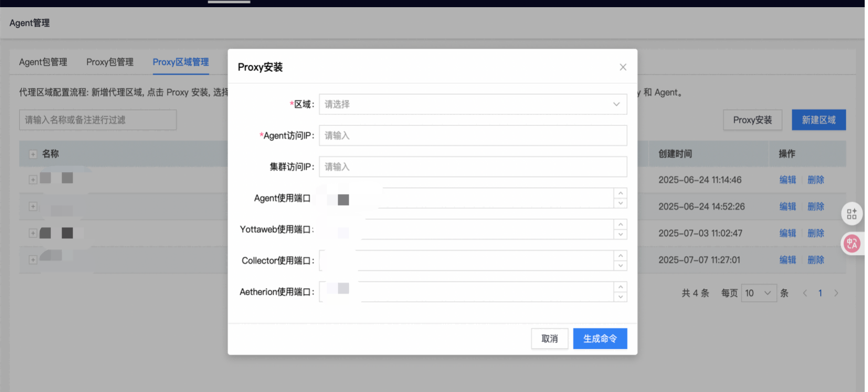Viewport: 868px width, 392px height.
Task: Go to next page arrow
Action: pyautogui.click(x=836, y=293)
